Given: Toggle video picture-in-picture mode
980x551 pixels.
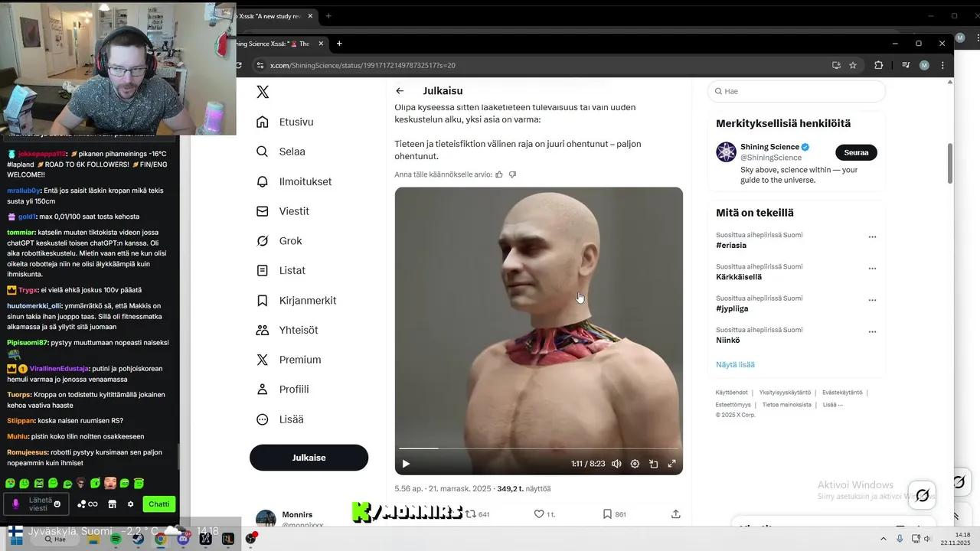Looking at the screenshot, I should [x=653, y=464].
